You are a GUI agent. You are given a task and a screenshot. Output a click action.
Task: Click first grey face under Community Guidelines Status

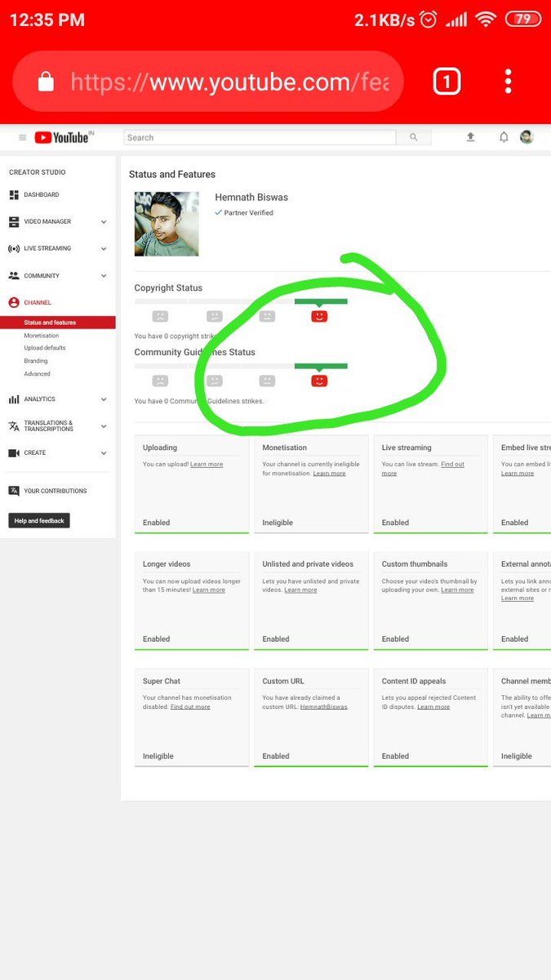coord(160,381)
